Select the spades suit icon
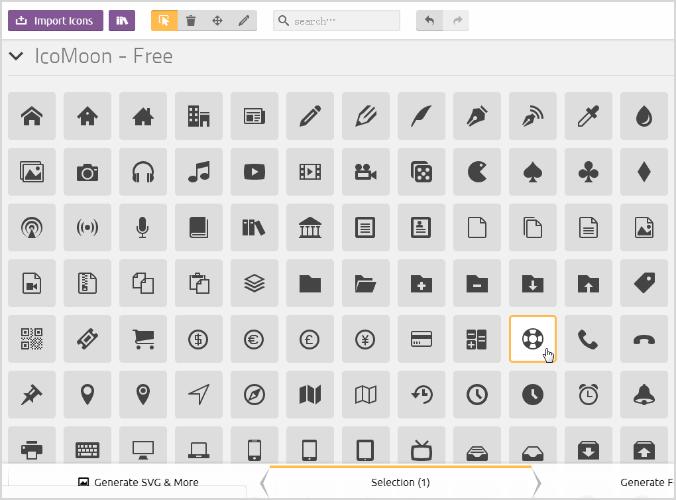This screenshot has width=676, height=500. (x=533, y=172)
